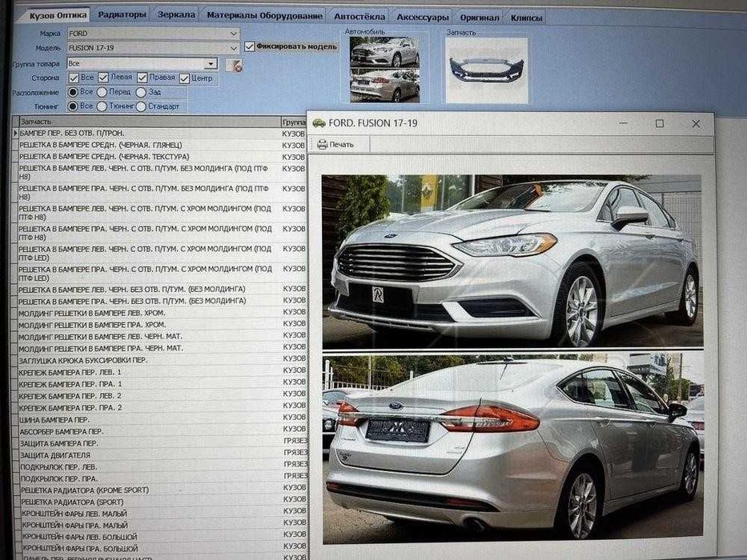Toggle the 'Левая' side checkbox

103,77
